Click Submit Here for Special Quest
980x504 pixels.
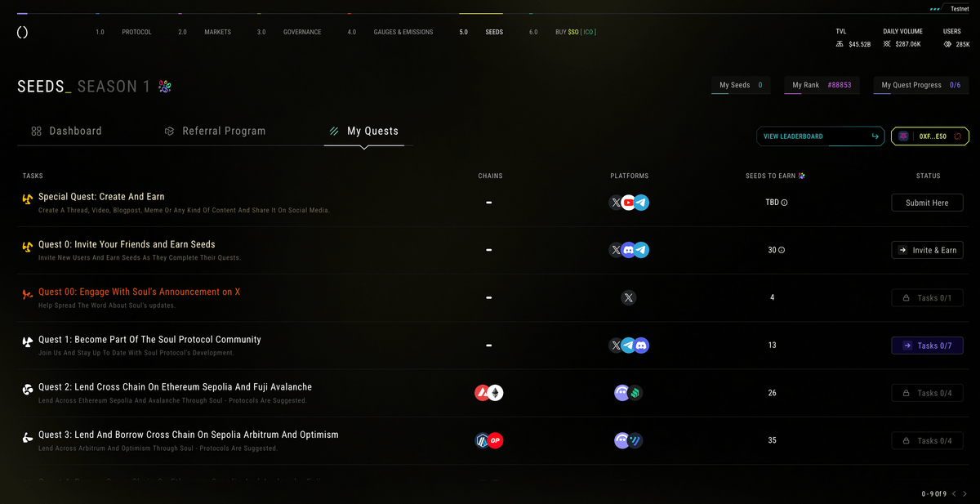pyautogui.click(x=927, y=203)
